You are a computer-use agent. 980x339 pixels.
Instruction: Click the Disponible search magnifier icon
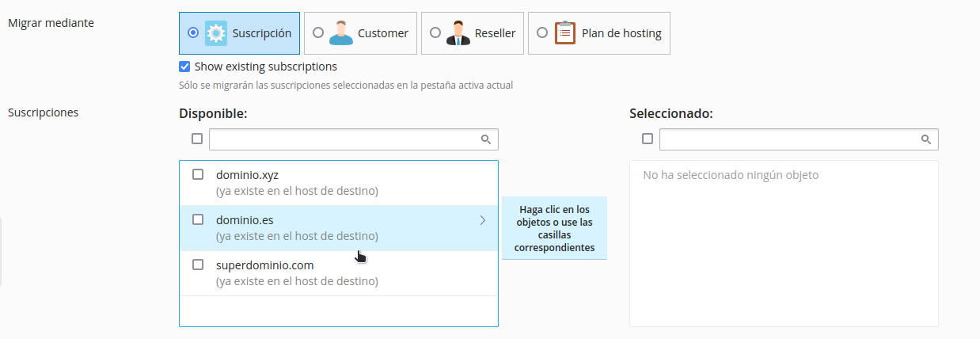486,139
